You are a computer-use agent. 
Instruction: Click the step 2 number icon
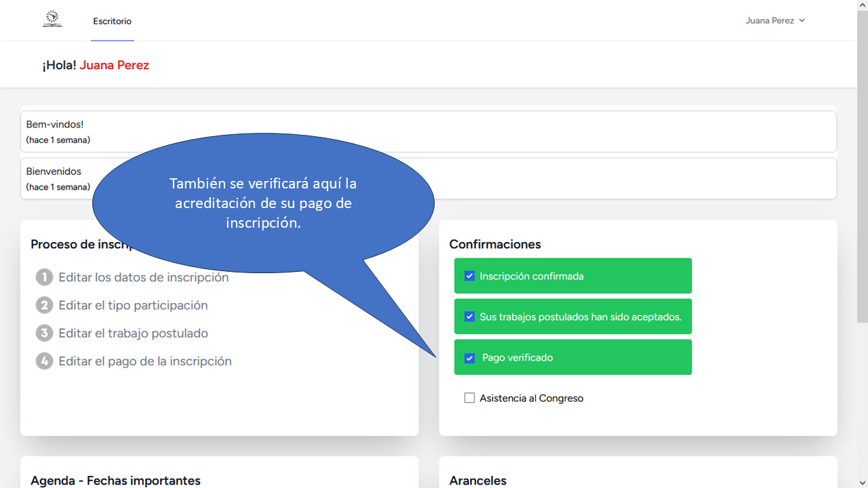coord(44,305)
